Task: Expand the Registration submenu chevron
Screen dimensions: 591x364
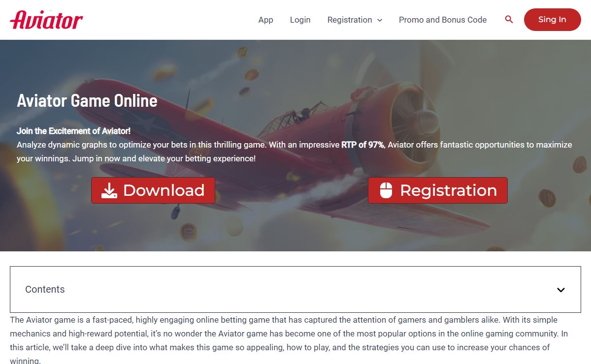Action: click(380, 20)
